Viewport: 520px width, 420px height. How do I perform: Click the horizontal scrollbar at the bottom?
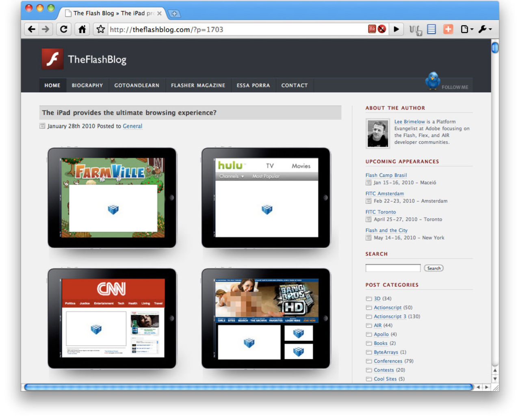[x=248, y=387]
